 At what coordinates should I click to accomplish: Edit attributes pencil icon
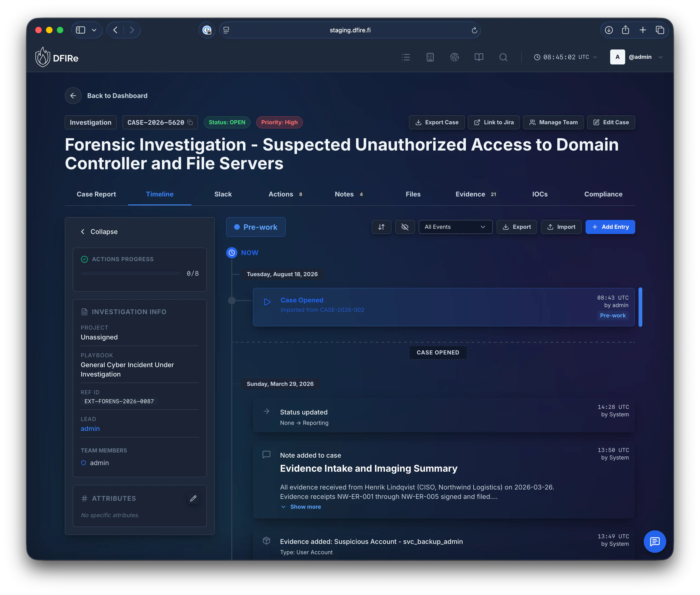[193, 499]
